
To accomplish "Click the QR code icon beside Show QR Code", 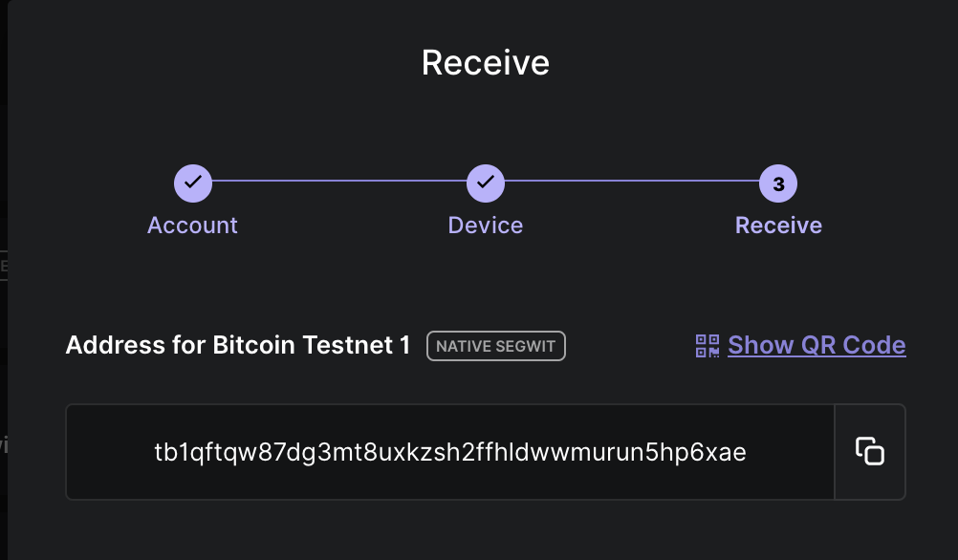I will [706, 345].
